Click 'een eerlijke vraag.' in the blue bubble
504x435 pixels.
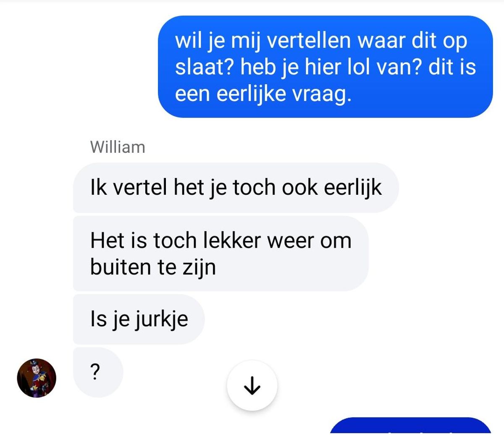[x=263, y=94]
